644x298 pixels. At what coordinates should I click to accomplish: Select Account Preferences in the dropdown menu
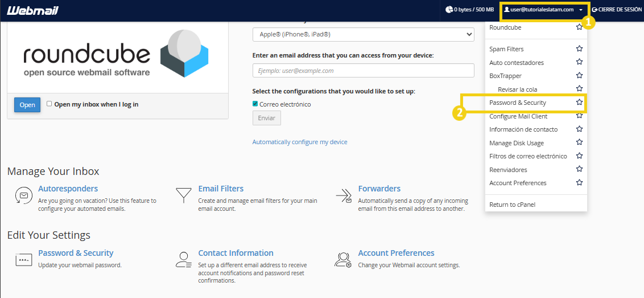pos(518,183)
